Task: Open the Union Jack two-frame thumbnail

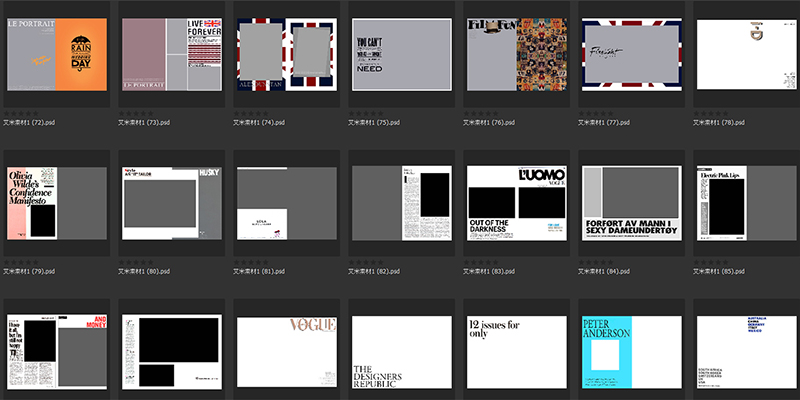Action: [x=287, y=55]
